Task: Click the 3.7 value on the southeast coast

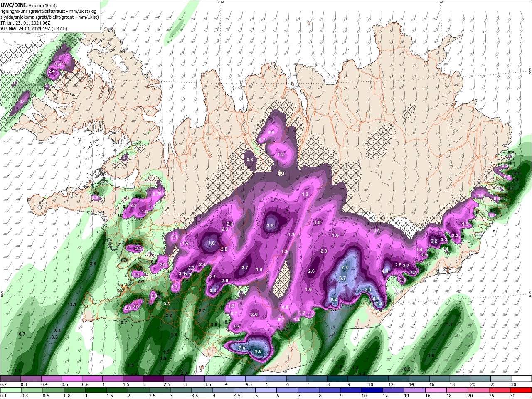Action: (413, 273)
